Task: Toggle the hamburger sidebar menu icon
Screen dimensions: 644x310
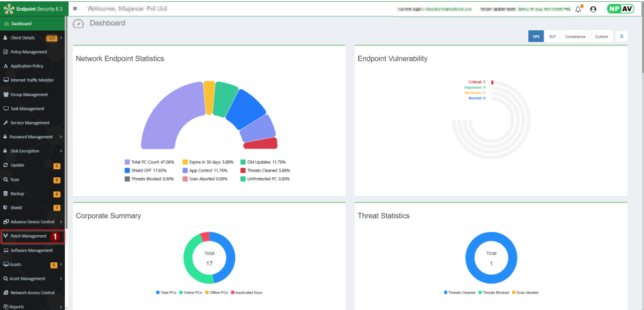Action: tap(75, 9)
